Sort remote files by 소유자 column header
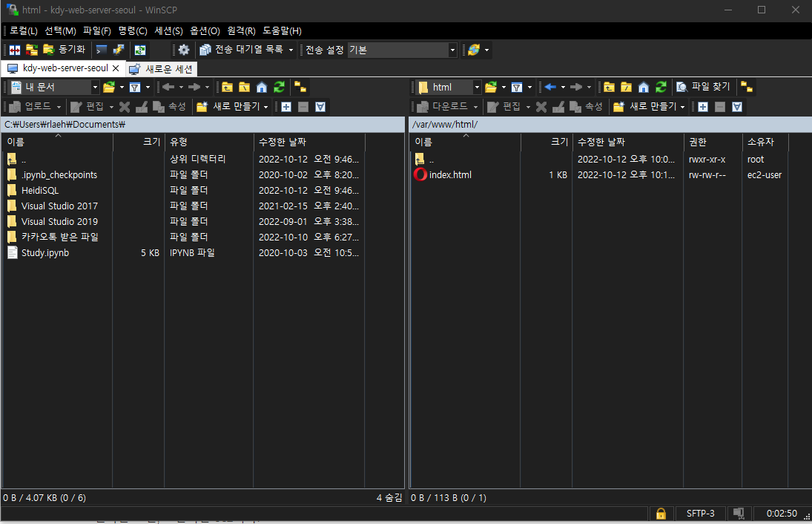The width and height of the screenshot is (812, 524). point(765,142)
